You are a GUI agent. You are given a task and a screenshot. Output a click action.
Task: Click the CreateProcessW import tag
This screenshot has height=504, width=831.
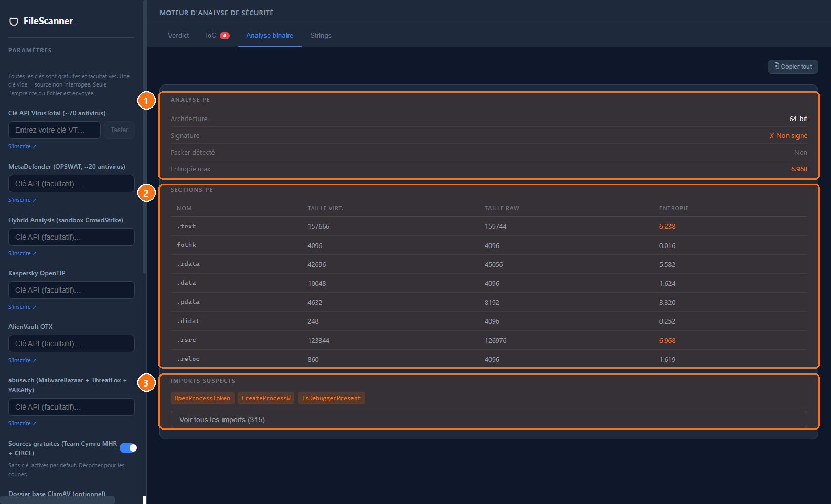point(266,398)
